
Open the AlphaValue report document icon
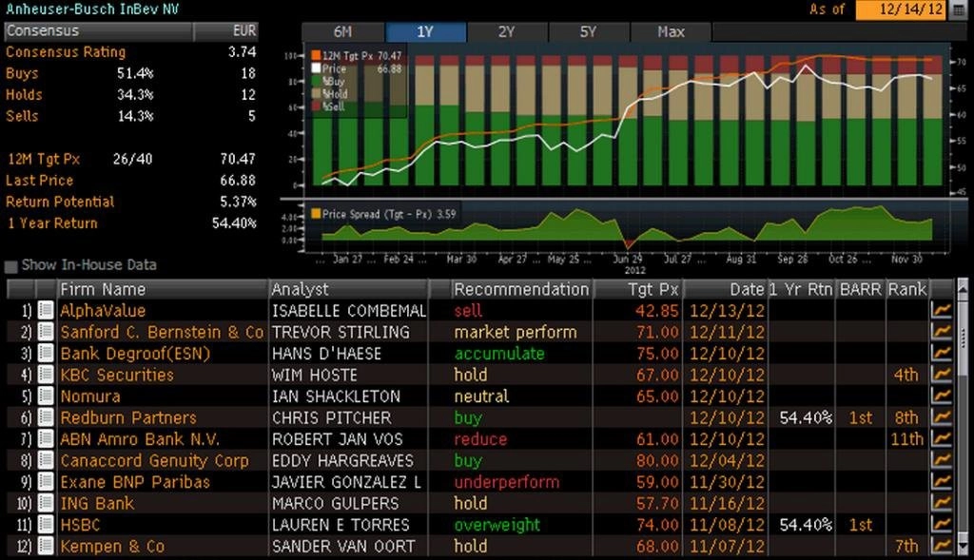(46, 310)
